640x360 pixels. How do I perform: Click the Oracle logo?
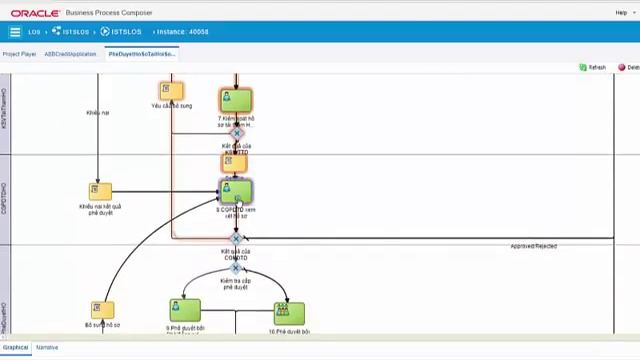[x=36, y=13]
